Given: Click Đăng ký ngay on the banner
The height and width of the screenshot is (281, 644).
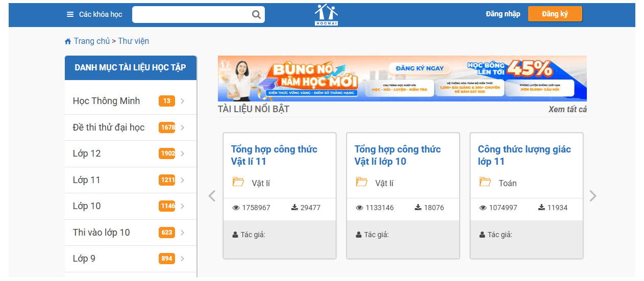Looking at the screenshot, I should tap(420, 68).
